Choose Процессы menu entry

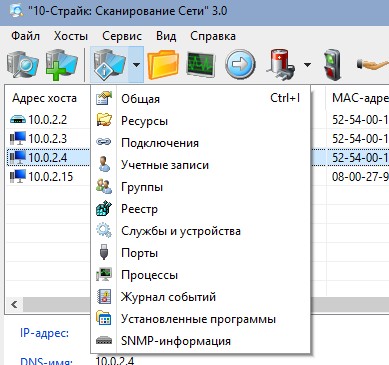[200, 274]
